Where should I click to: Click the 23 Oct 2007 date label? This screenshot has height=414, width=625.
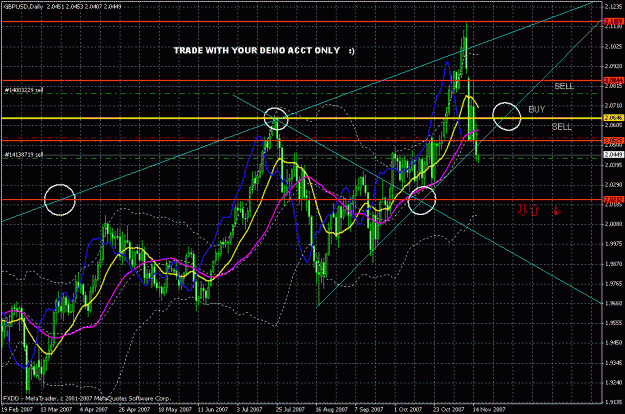[x=449, y=409]
